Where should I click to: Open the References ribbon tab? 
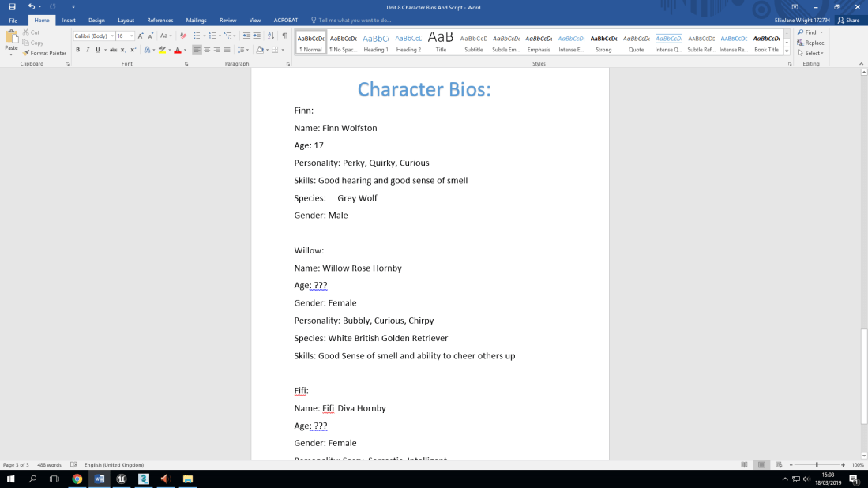(x=160, y=21)
